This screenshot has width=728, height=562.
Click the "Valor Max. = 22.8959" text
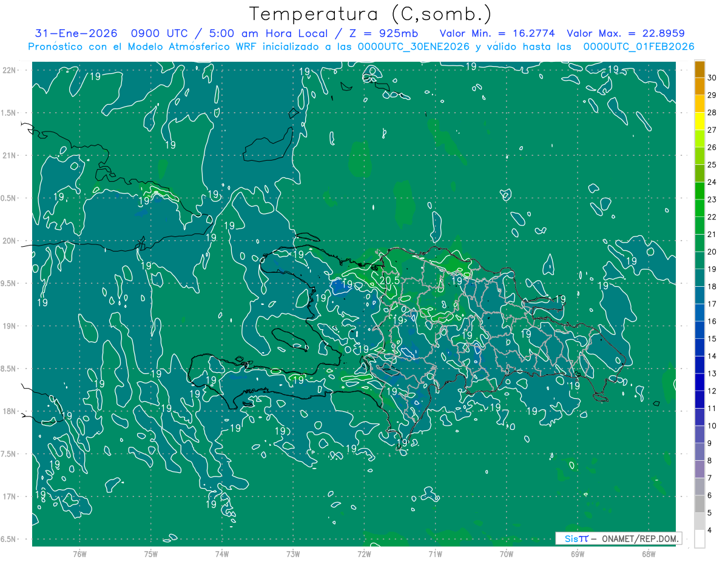(x=625, y=33)
